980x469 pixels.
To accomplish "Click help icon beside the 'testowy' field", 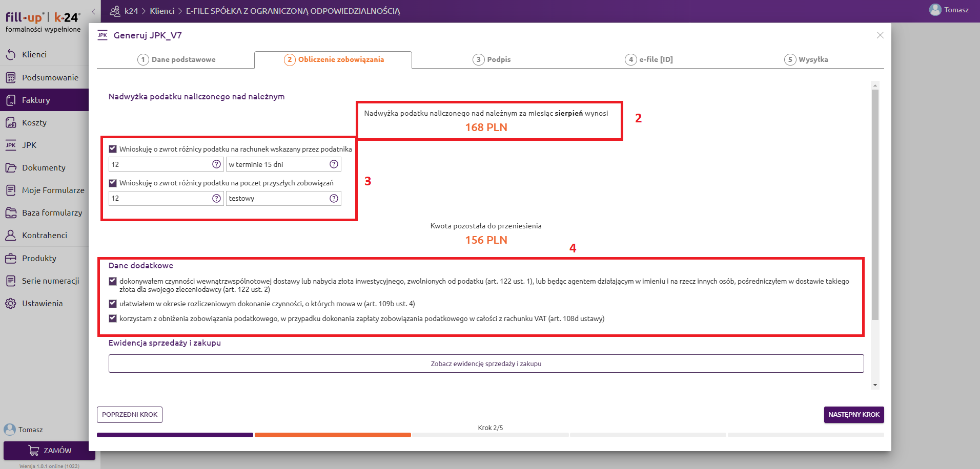I will click(334, 198).
